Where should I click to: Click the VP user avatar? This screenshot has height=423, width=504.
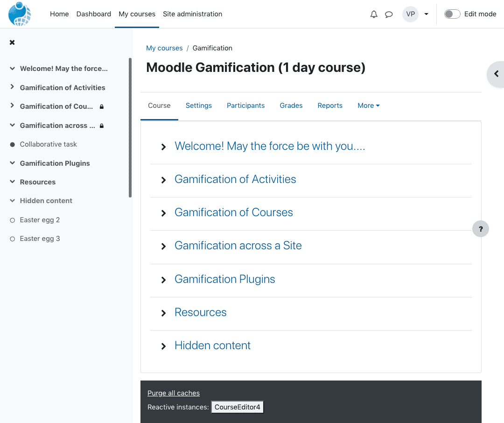click(411, 14)
